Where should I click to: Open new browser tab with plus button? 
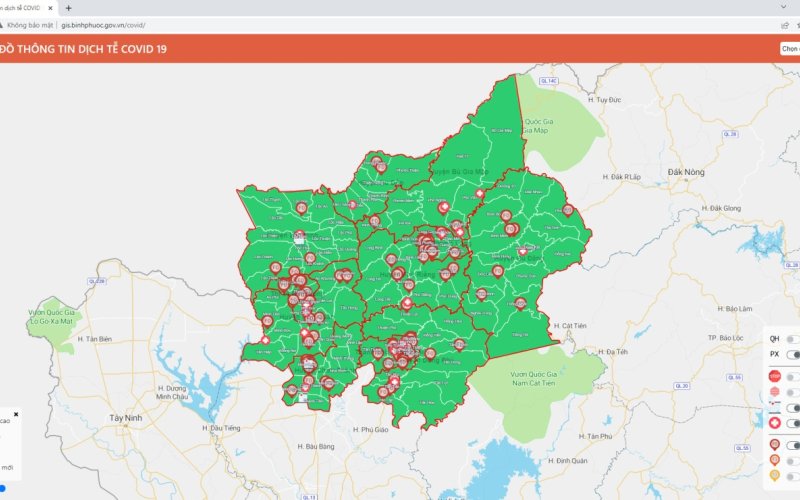point(68,8)
